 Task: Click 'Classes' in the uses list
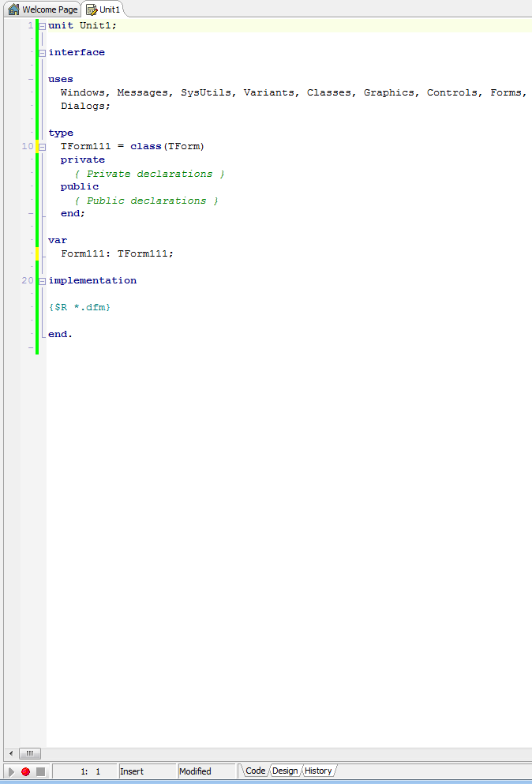pyautogui.click(x=329, y=92)
